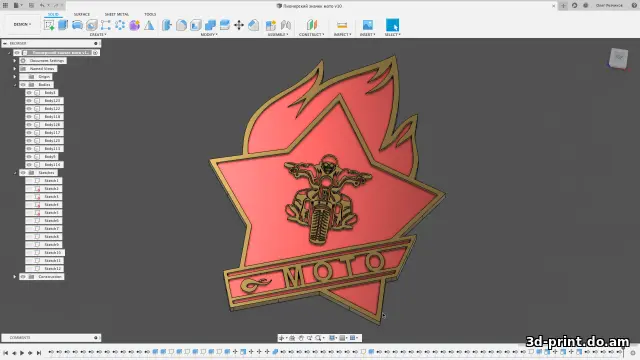Select the Offset Plane construct tool

311,25
